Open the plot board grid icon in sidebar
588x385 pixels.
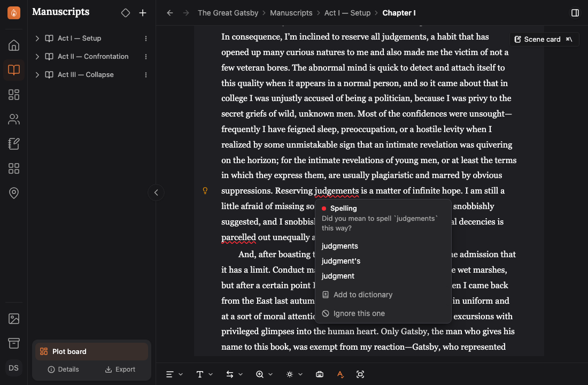pyautogui.click(x=14, y=95)
